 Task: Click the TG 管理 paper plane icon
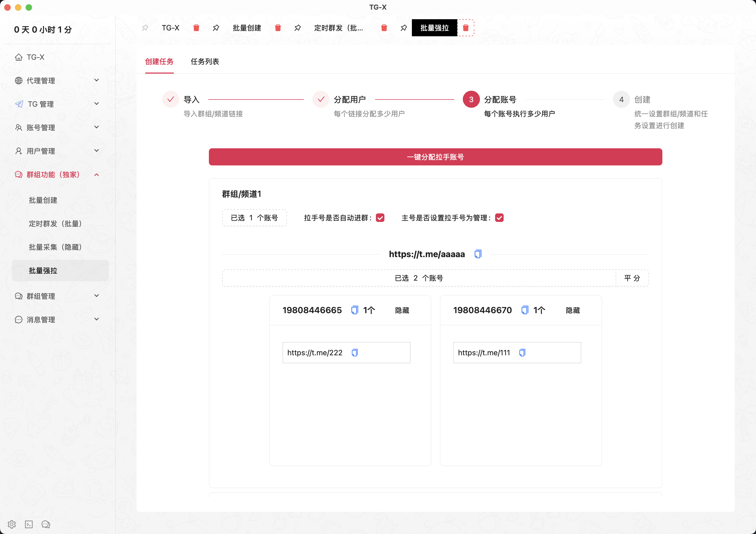tap(19, 104)
